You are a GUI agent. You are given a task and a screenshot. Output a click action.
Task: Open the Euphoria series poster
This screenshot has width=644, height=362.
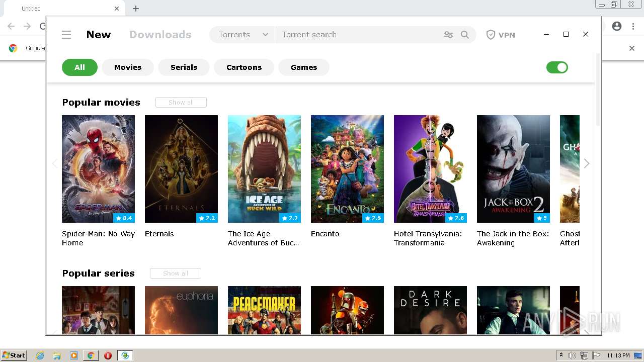click(181, 310)
